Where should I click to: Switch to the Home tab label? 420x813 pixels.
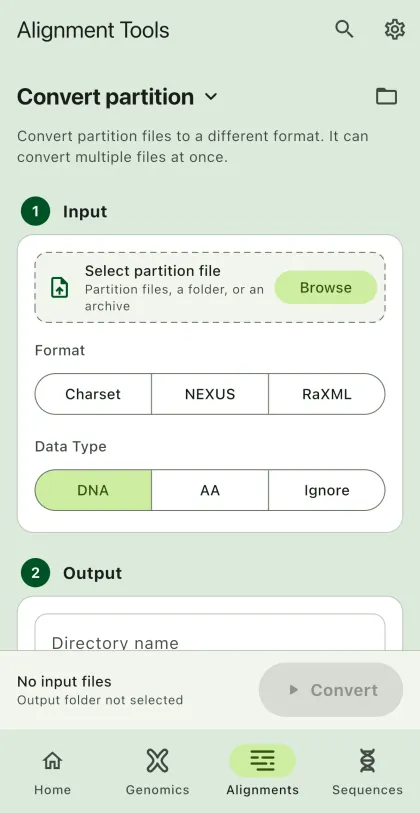click(x=52, y=790)
